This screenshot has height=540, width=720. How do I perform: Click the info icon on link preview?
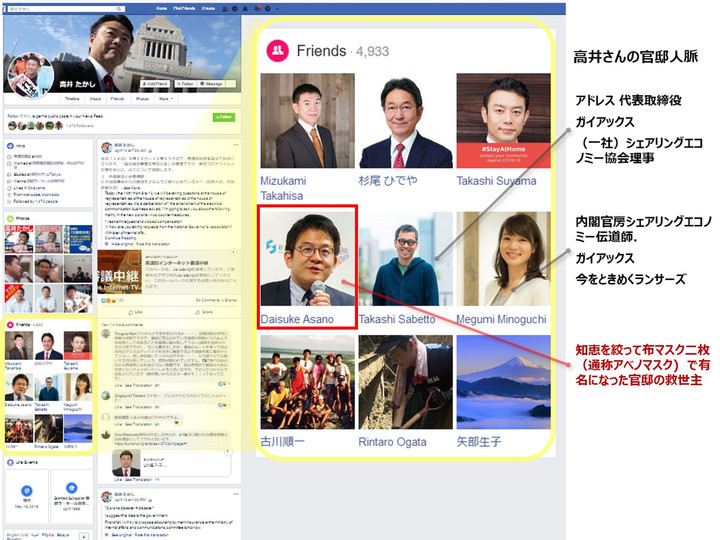[233, 252]
